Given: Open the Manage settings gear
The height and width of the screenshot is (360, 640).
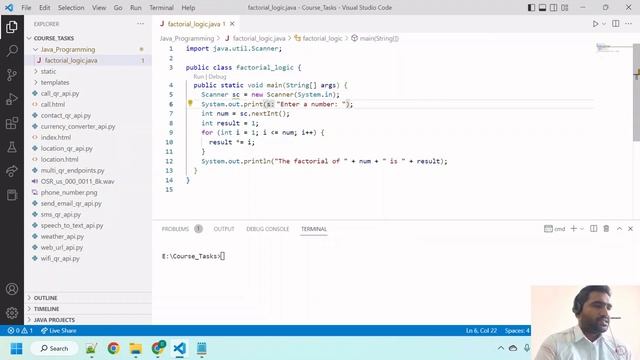Looking at the screenshot, I should 12,313.
